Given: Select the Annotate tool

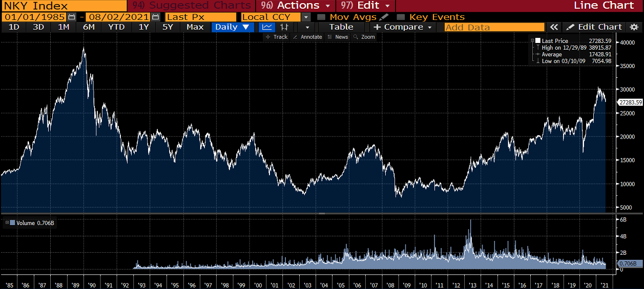Looking at the screenshot, I should click(x=307, y=37).
